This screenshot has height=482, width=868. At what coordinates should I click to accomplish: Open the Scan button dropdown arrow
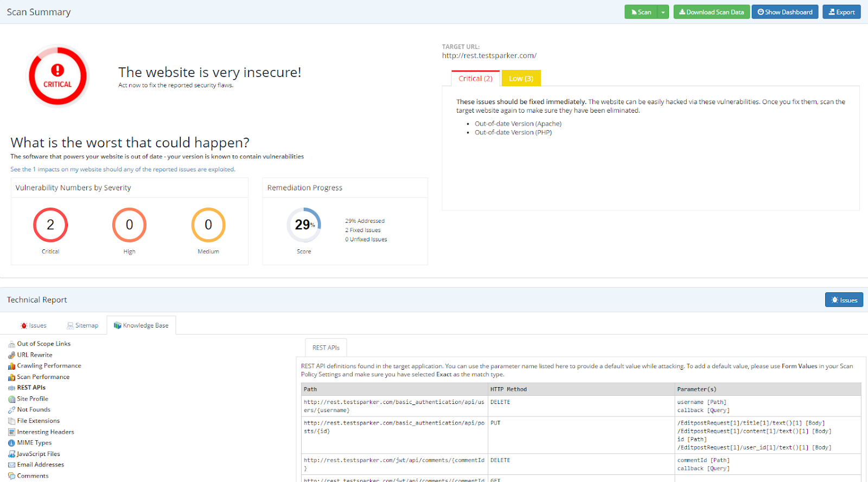coord(663,12)
